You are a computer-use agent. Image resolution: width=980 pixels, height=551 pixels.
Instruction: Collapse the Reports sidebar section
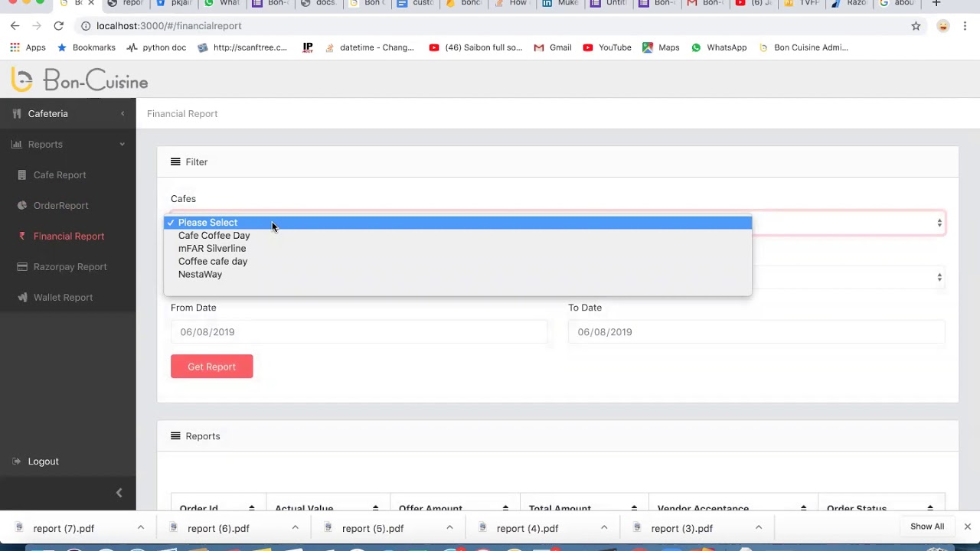(67, 145)
